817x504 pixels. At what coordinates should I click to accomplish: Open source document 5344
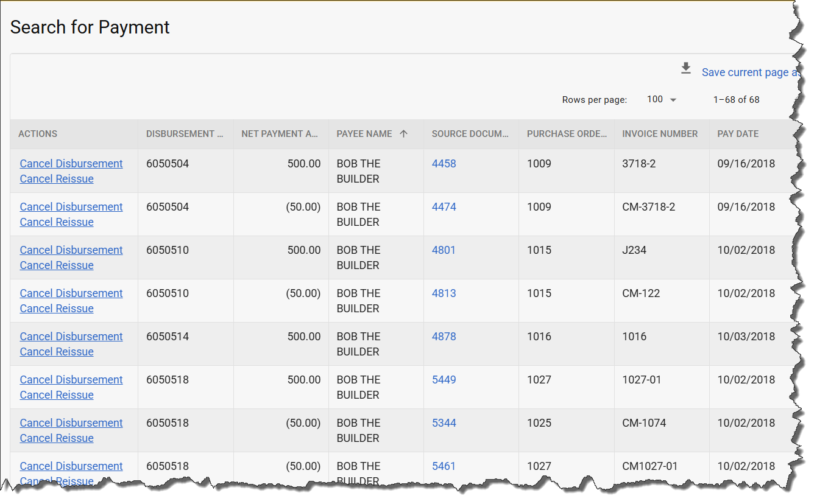coord(444,422)
